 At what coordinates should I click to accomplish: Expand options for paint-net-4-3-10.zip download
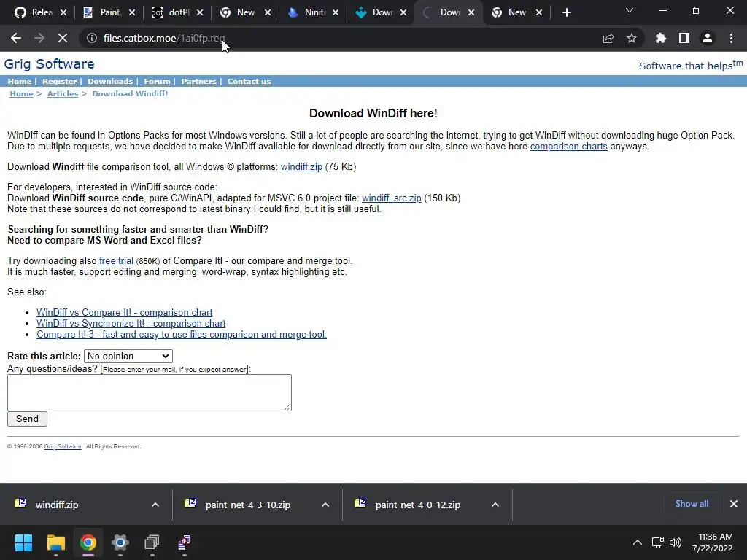click(325, 505)
